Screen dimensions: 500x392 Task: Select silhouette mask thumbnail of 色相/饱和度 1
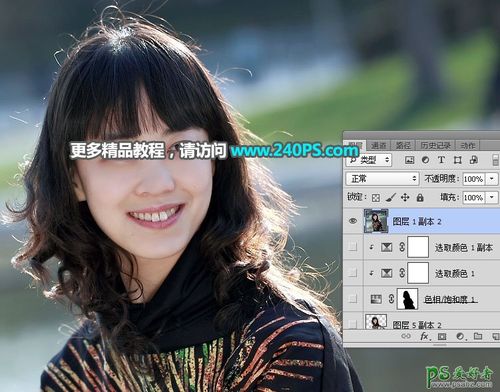[408, 299]
